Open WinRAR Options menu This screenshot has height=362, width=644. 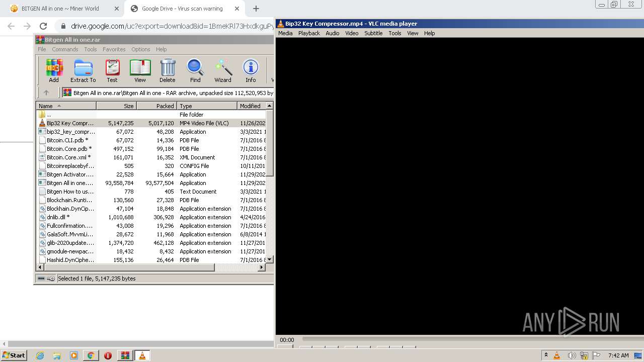[141, 49]
